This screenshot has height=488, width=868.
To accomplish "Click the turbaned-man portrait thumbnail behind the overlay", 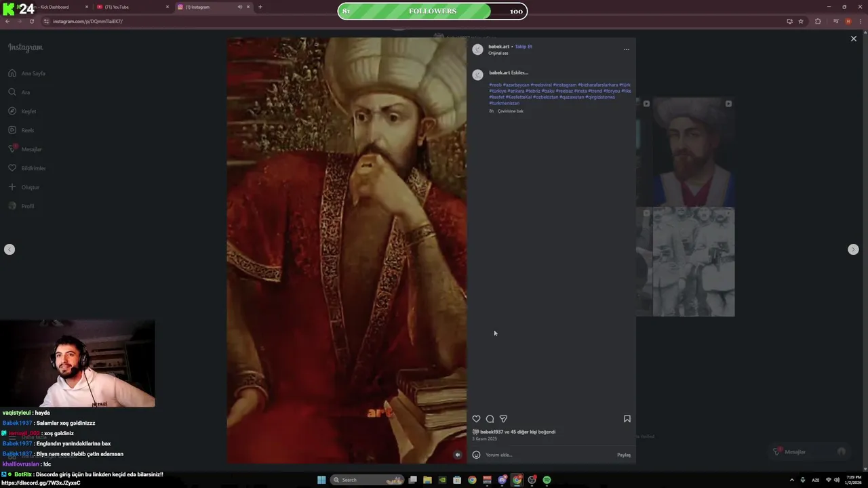I will [693, 152].
